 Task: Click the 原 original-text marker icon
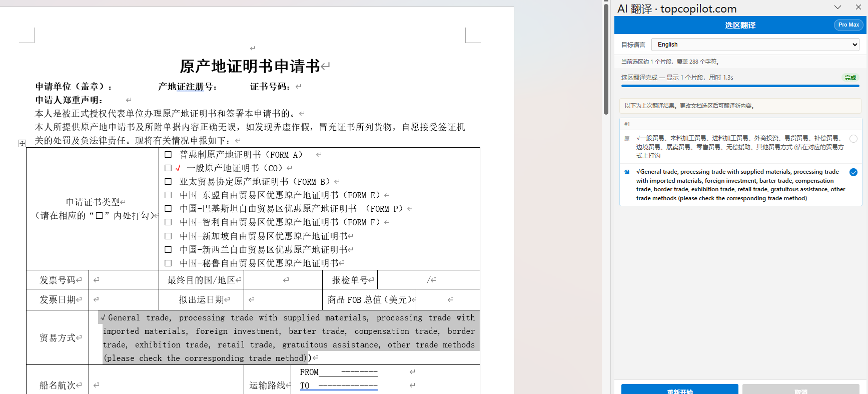[627, 139]
